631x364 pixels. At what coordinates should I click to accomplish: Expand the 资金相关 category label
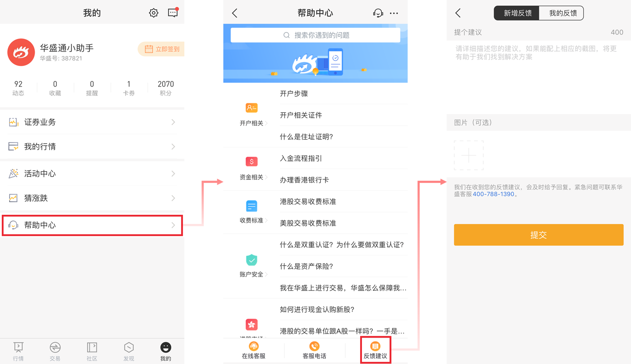pyautogui.click(x=253, y=177)
